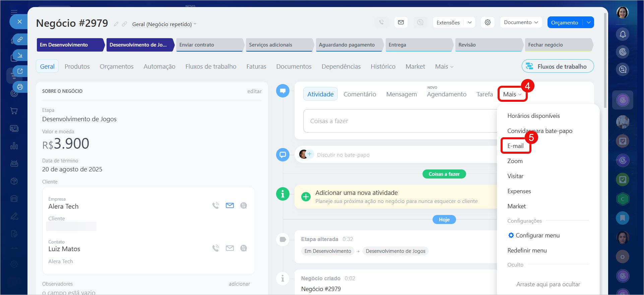Select E-mail from the Mais menu

(515, 146)
